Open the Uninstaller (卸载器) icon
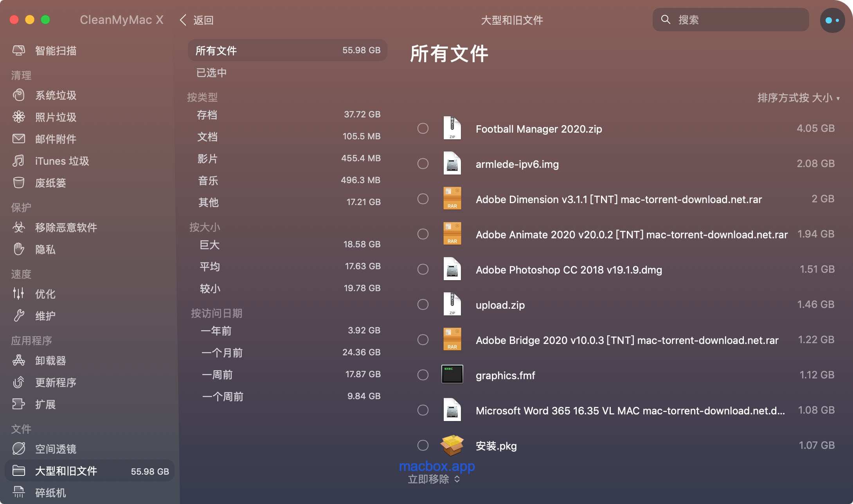 (18, 360)
